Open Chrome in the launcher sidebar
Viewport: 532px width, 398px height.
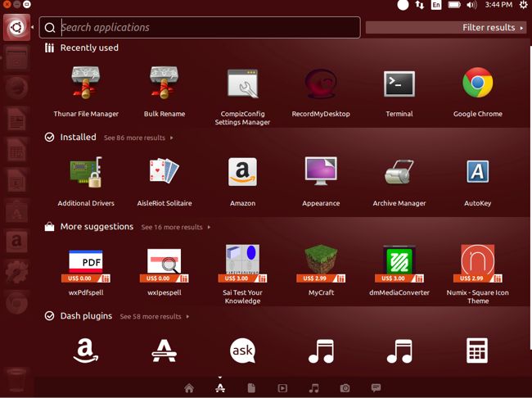(16, 302)
